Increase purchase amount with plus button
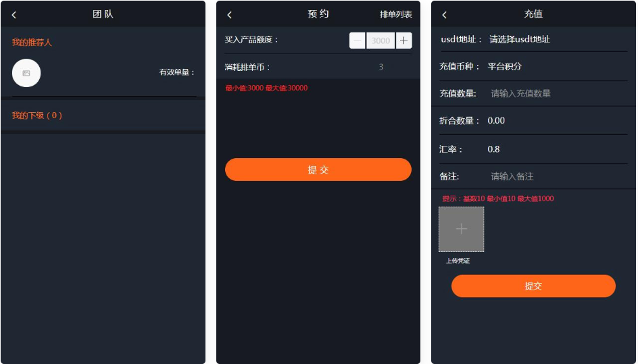 point(403,41)
